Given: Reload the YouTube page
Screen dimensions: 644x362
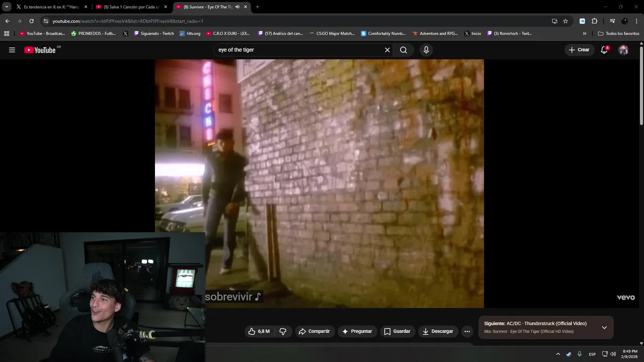Looking at the screenshot, I should pos(31,21).
